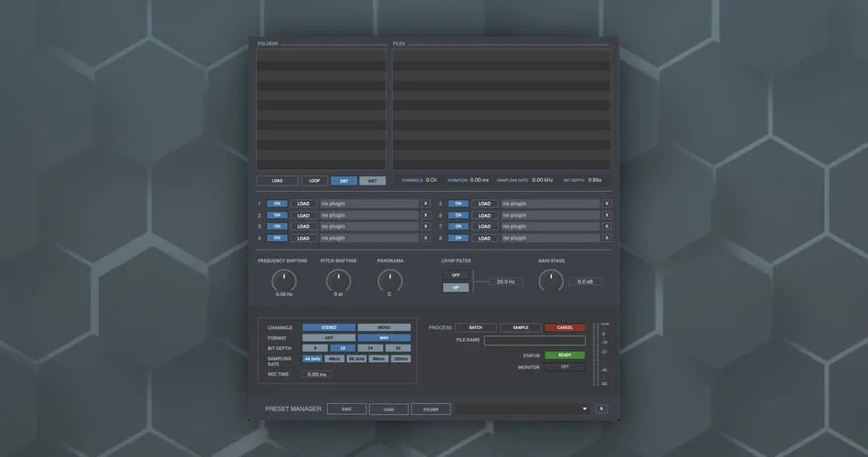Viewport: 868px width, 457px height.
Task: Click the Frequency Shifting knob
Action: pyautogui.click(x=284, y=281)
